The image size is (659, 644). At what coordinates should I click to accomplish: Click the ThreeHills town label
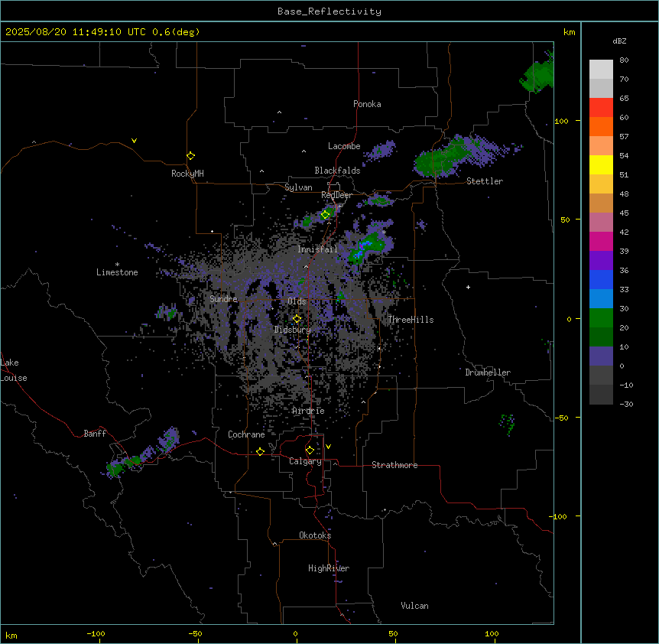pos(411,320)
